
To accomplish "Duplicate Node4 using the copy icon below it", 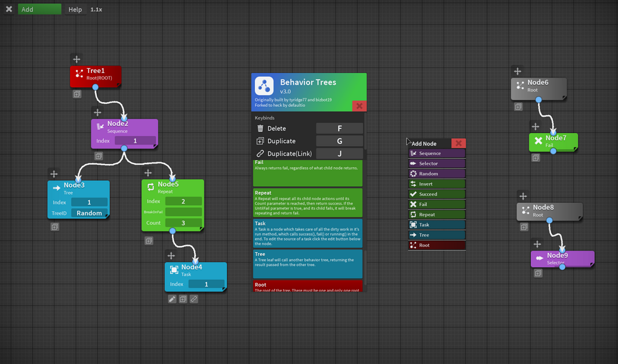I will [183, 298].
